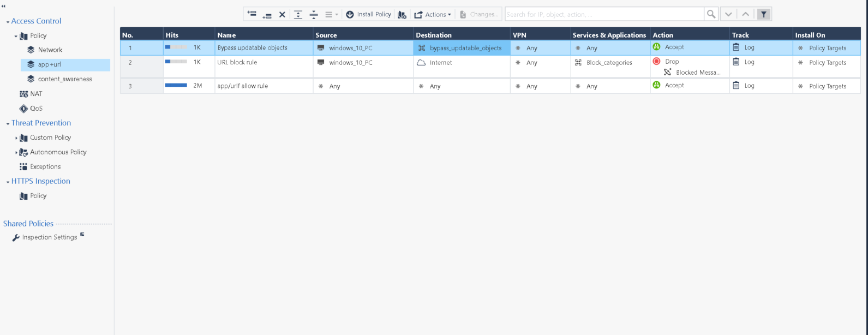This screenshot has width=868, height=335.
Task: Click green Accept icon in rule 1 Action
Action: tap(657, 47)
